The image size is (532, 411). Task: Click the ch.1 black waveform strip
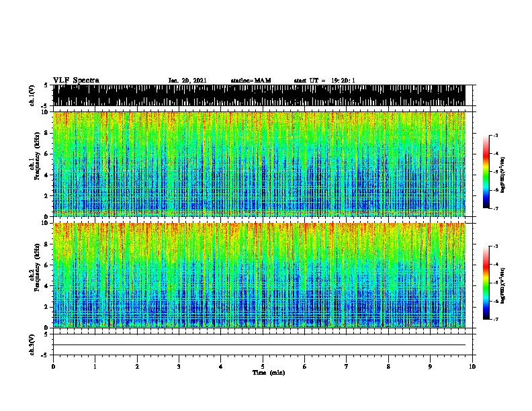coord(259,95)
